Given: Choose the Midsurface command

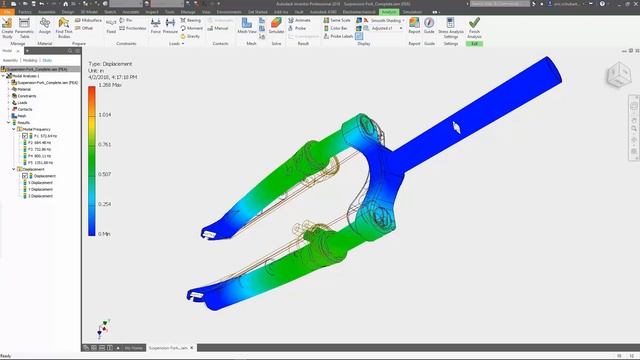Looking at the screenshot, I should click(88, 20).
